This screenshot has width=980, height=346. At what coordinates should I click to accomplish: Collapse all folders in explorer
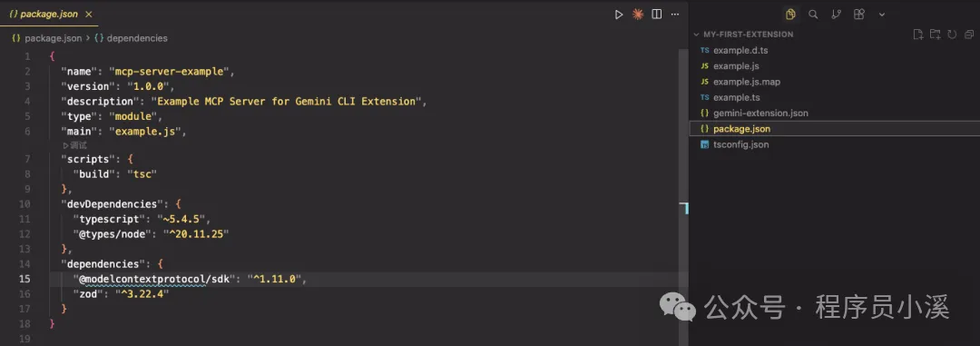(x=969, y=35)
